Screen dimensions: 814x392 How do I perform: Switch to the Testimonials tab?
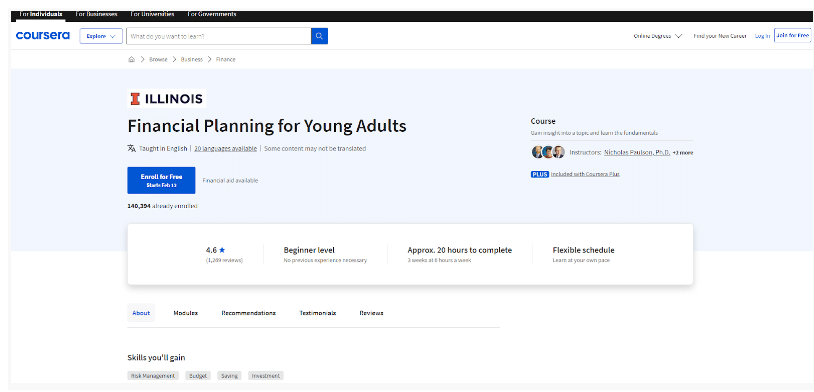[x=318, y=313]
